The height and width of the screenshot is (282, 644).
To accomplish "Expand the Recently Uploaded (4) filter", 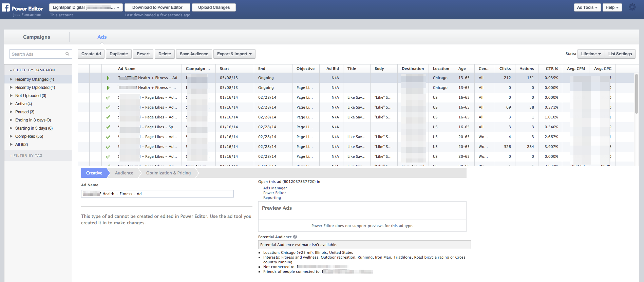I will pyautogui.click(x=11, y=87).
